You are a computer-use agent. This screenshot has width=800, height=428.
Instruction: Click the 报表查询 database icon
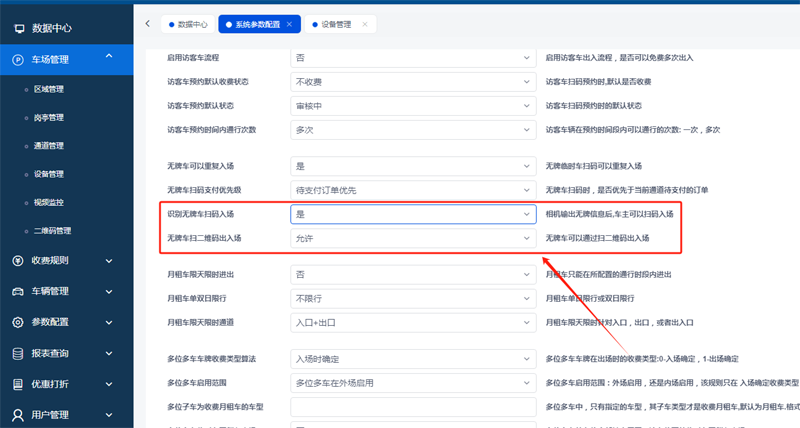pyautogui.click(x=18, y=354)
